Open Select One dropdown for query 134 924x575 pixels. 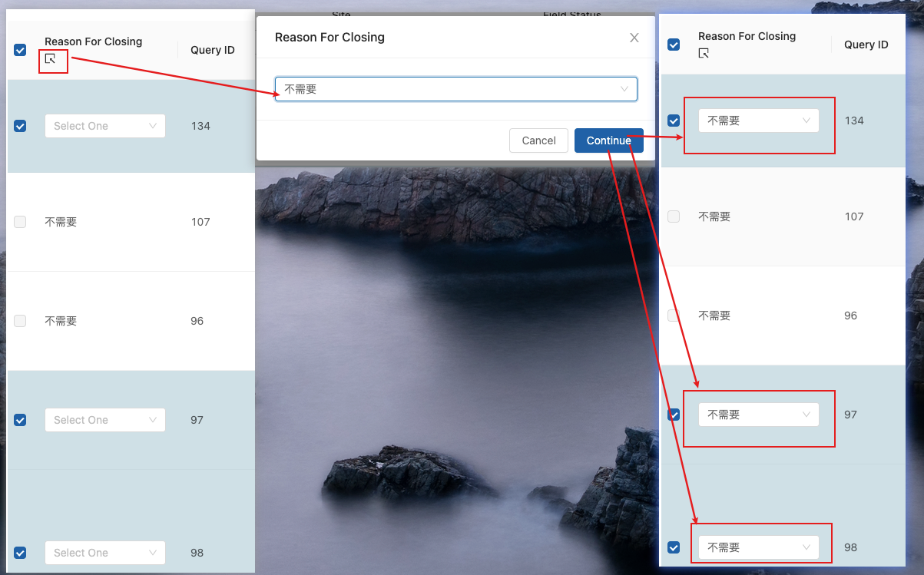[105, 126]
